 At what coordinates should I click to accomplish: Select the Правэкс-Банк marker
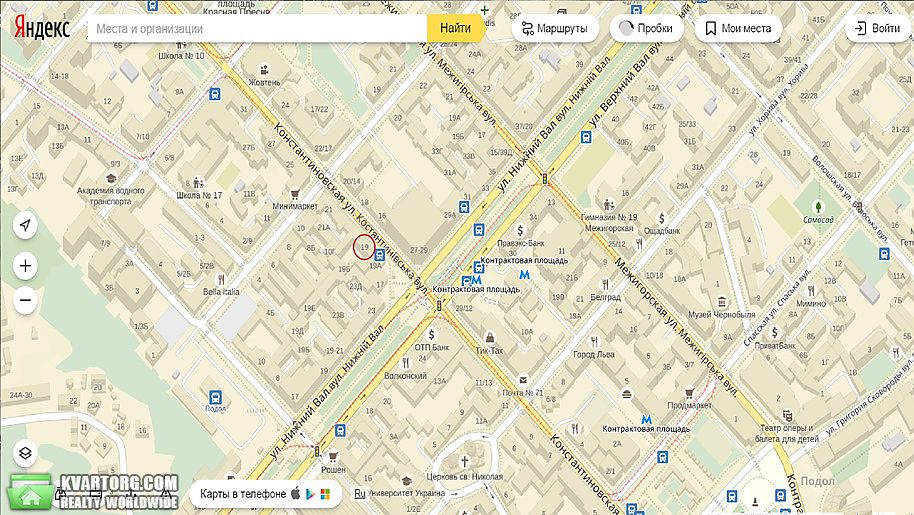click(x=520, y=231)
